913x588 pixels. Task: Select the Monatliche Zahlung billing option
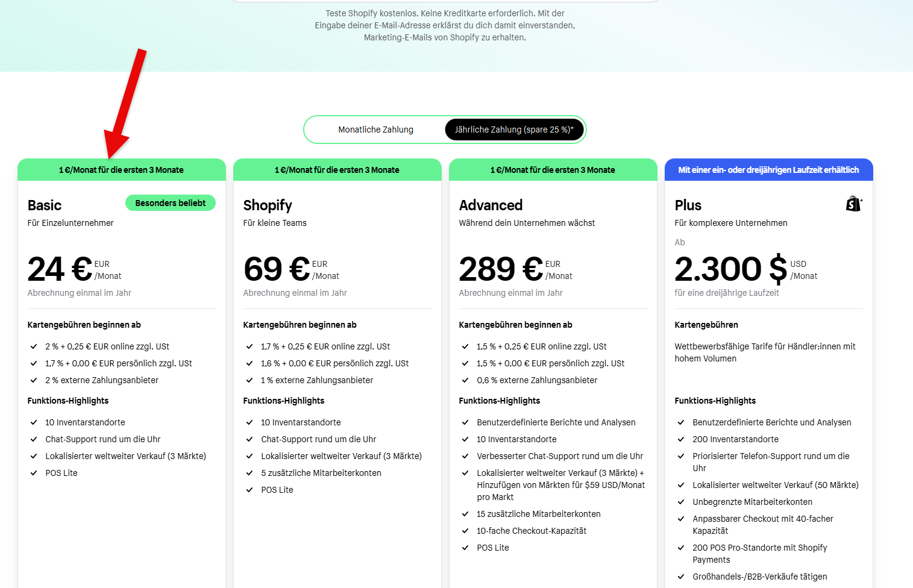tap(375, 130)
